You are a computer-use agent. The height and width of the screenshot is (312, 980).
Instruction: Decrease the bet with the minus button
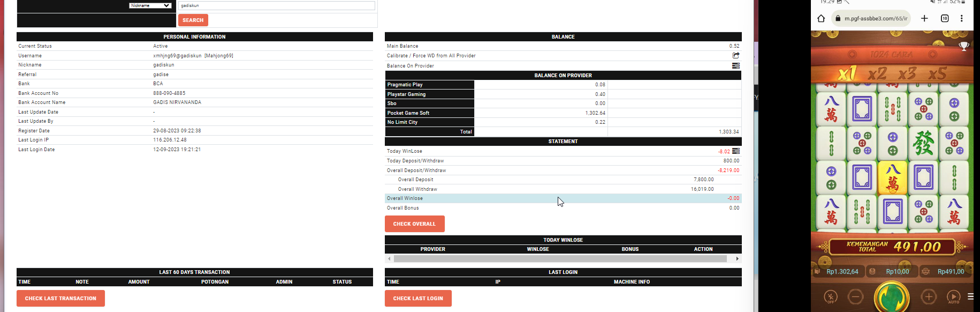[855, 296]
